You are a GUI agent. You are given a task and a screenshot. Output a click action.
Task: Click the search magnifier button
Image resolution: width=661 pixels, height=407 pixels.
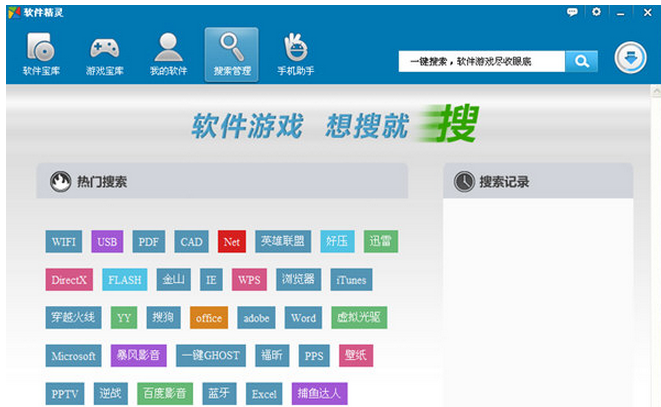click(x=581, y=62)
